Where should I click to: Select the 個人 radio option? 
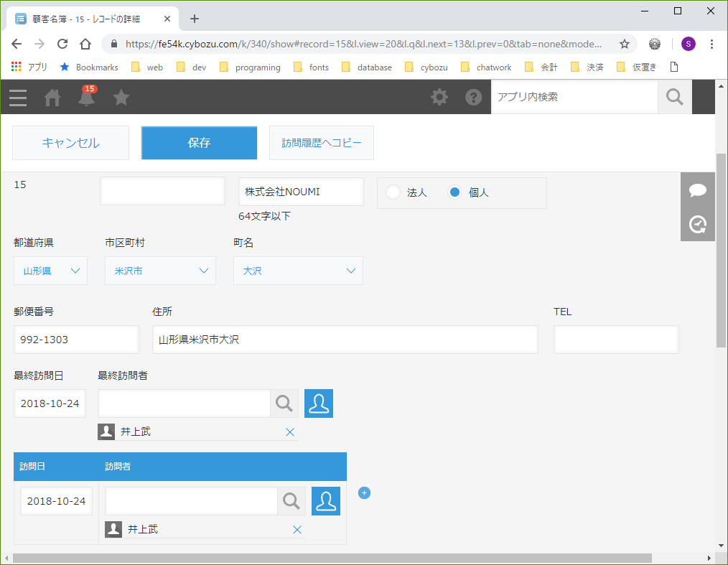tap(454, 192)
